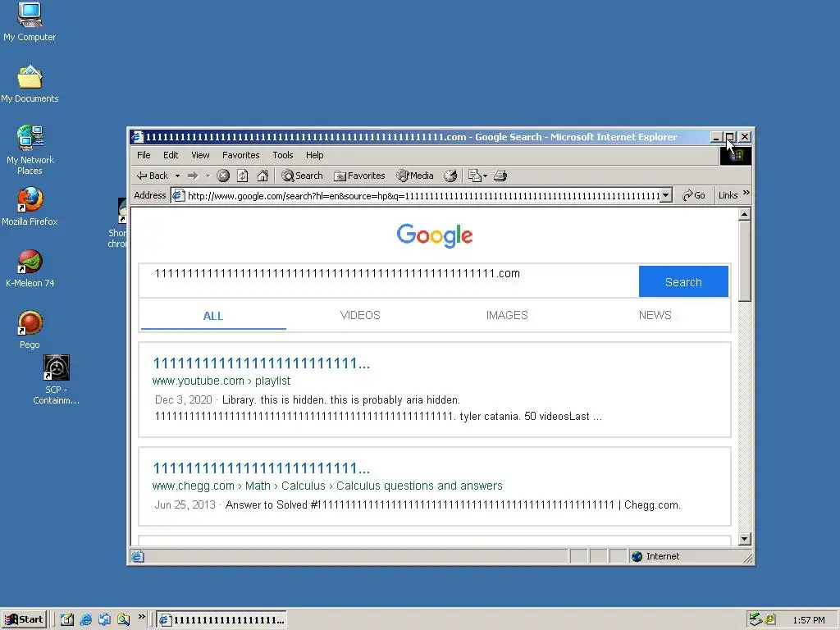The width and height of the screenshot is (840, 630).
Task: Expand the Links toolbar chevron
Action: [x=746, y=193]
